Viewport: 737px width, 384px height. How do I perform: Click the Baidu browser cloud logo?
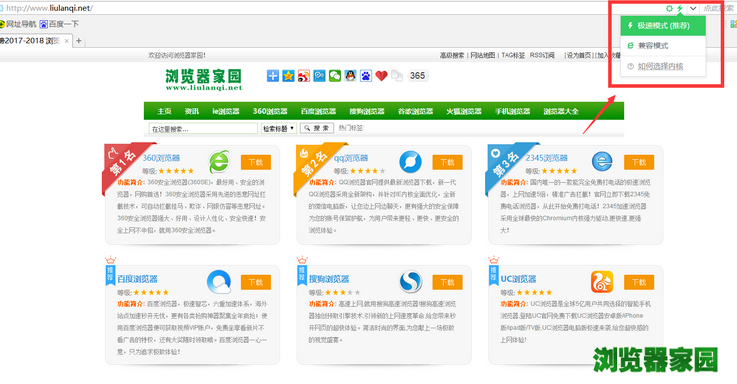(x=219, y=282)
